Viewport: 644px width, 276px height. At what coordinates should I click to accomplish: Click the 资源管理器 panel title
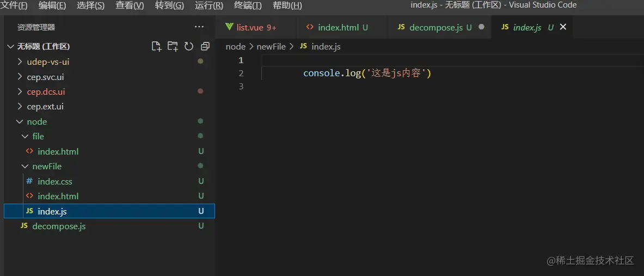[x=36, y=28]
